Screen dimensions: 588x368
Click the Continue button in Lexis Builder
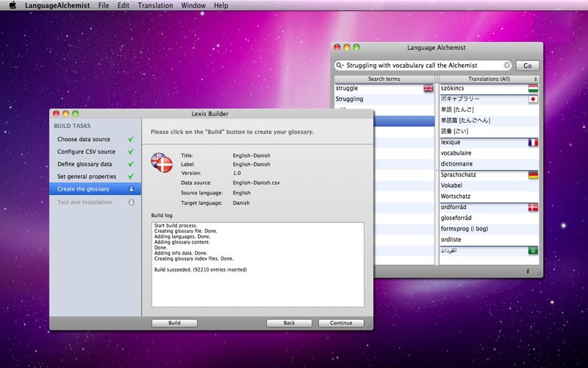[341, 323]
